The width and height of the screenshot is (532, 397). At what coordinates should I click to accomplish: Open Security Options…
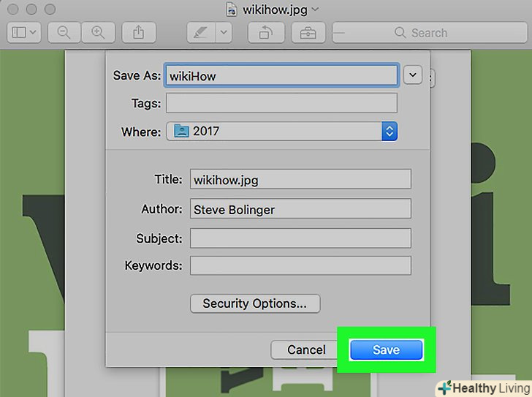pyautogui.click(x=255, y=303)
